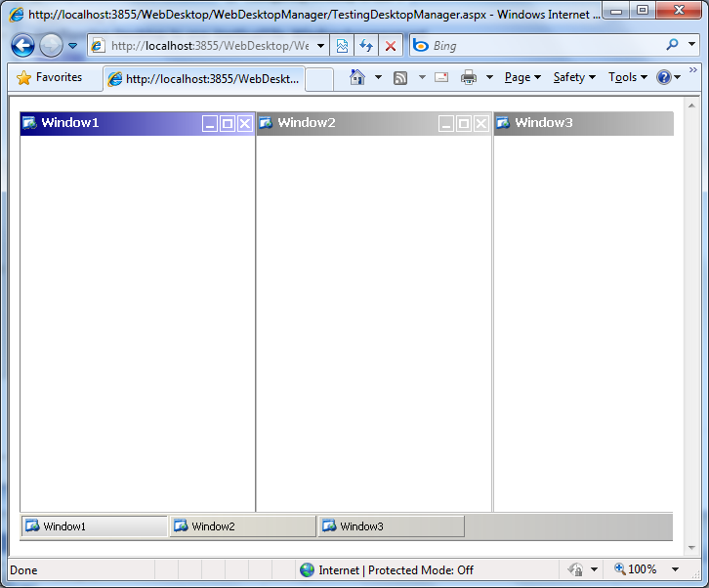The image size is (709, 588).
Task: Expand the Tools dropdown menu
Action: 627,77
